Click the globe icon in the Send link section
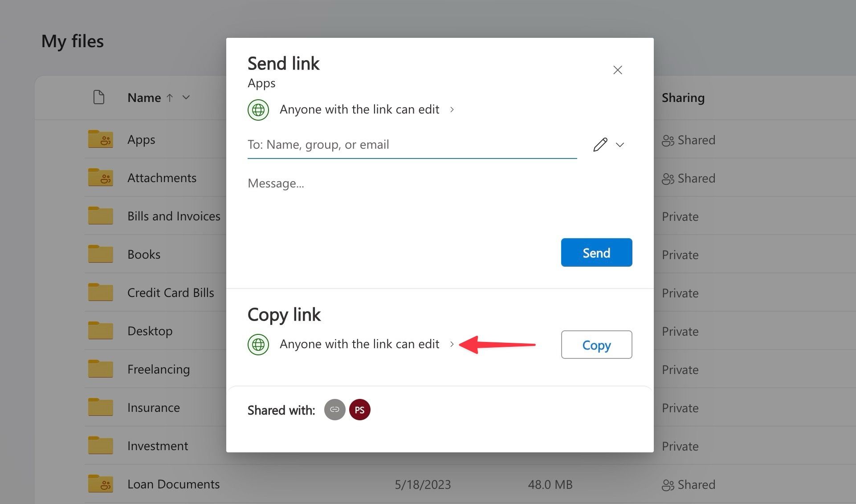 click(258, 110)
